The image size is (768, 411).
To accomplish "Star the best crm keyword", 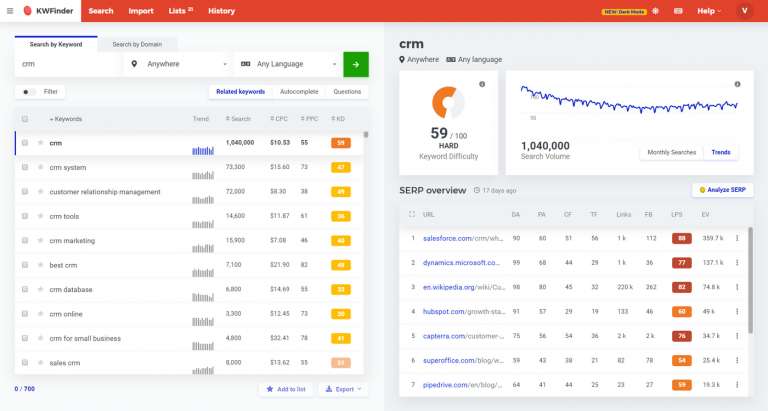I will coord(40,265).
